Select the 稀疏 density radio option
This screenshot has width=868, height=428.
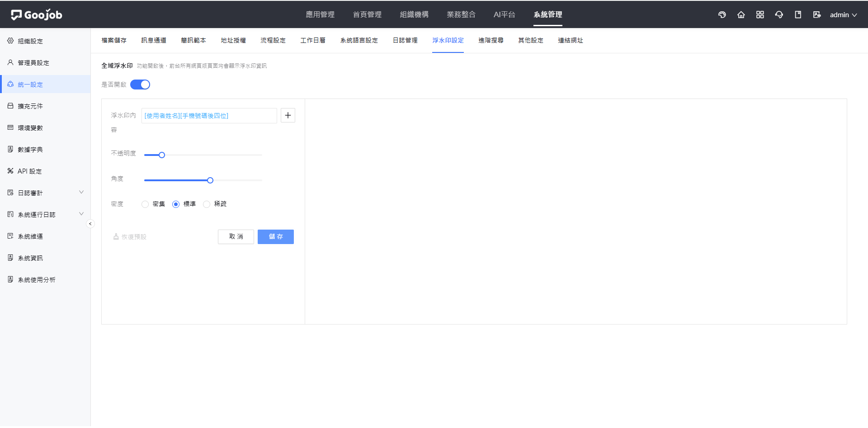(207, 204)
